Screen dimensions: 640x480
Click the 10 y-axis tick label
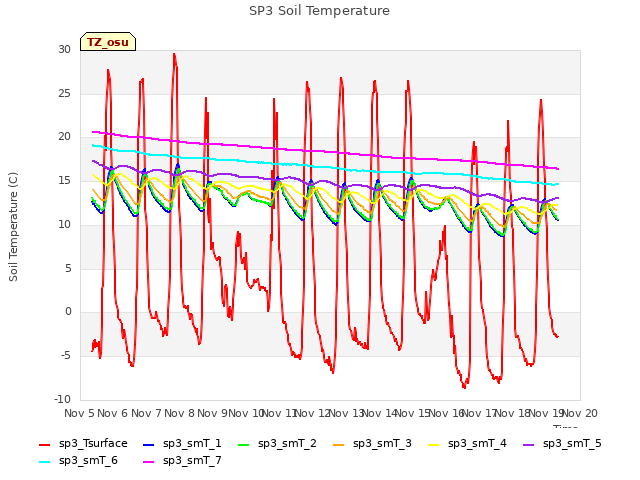[64, 224]
